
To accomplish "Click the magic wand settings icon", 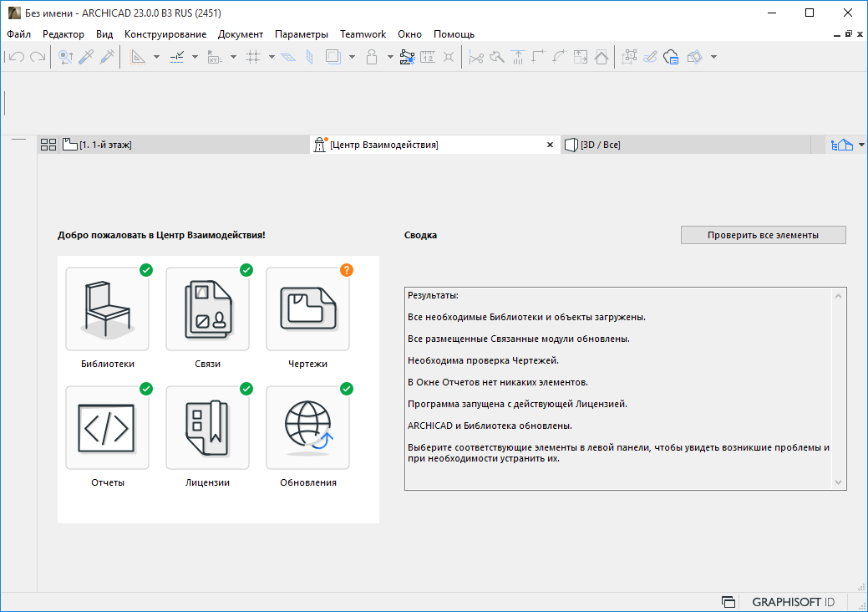I will (x=407, y=57).
